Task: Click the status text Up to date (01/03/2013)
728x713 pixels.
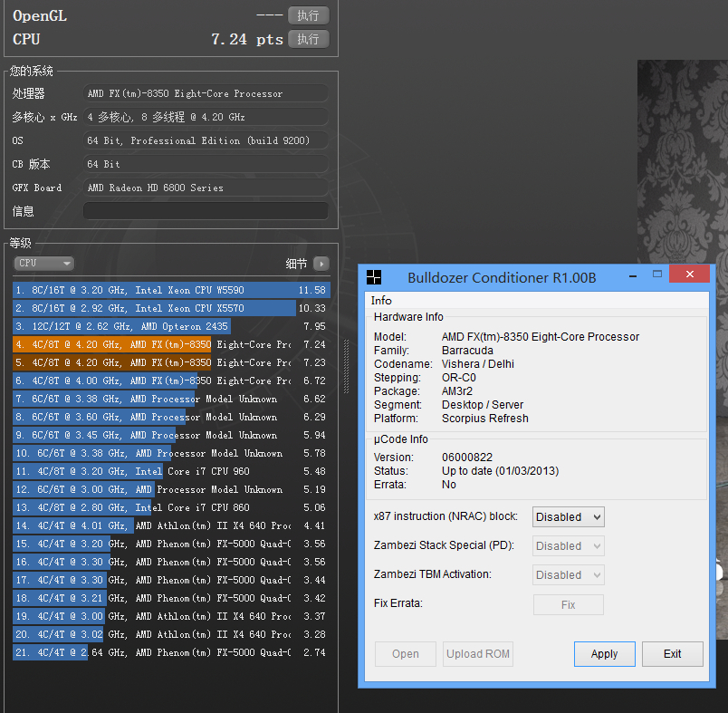Action: (x=500, y=471)
